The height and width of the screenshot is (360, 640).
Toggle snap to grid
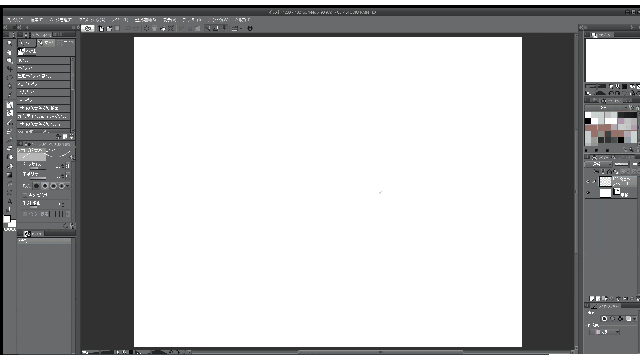tap(224, 28)
